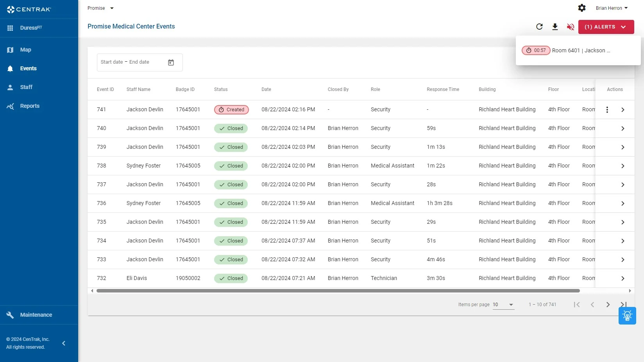
Task: Collapse the (1) ALERTS dropdown
Action: pyautogui.click(x=606, y=27)
